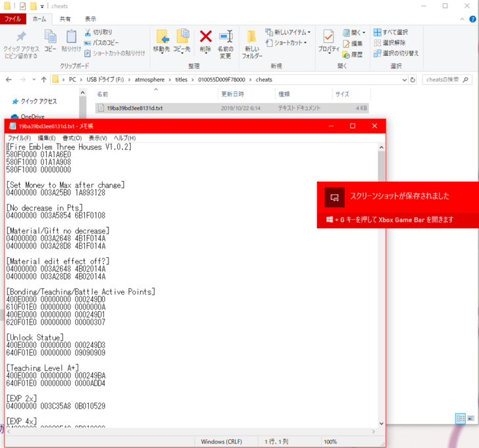Click Select all (すべて選択)

click(x=391, y=32)
